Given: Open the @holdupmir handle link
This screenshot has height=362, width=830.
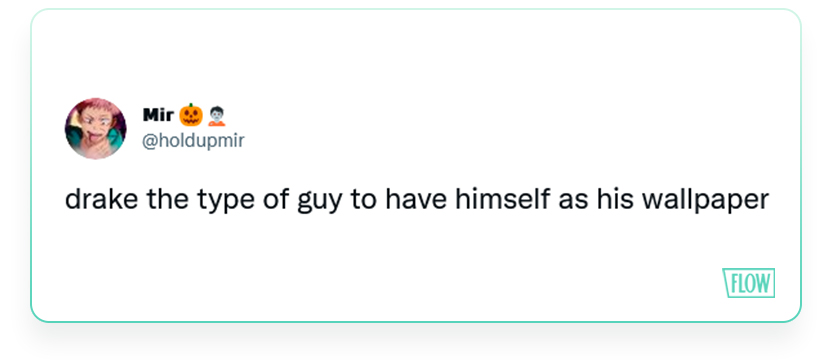Looking at the screenshot, I should (193, 140).
